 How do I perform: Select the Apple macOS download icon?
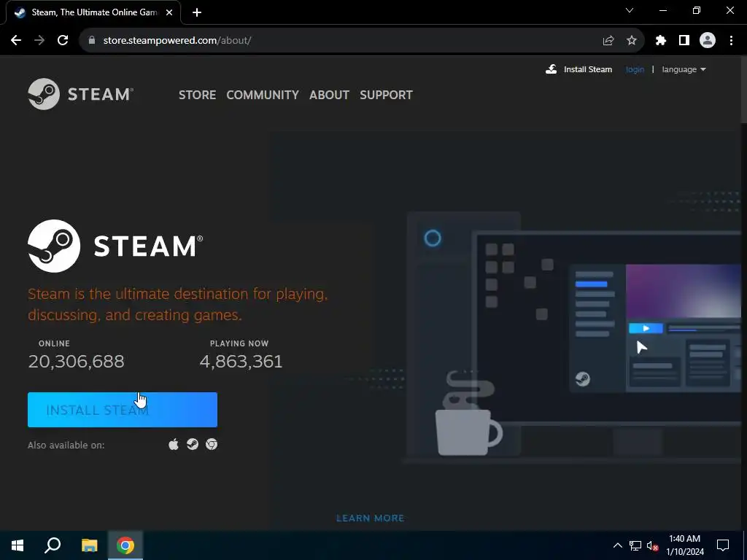point(174,444)
